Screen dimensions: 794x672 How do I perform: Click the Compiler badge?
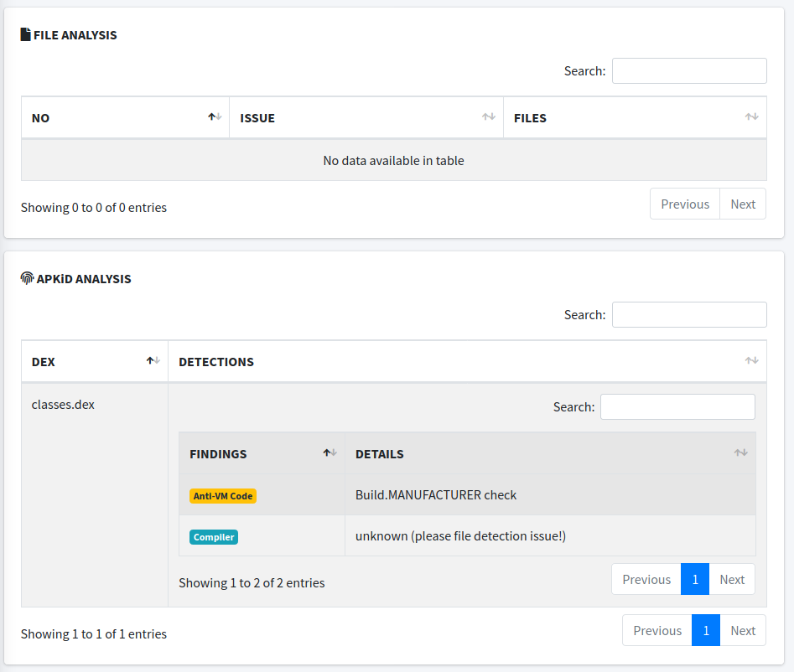pos(214,537)
